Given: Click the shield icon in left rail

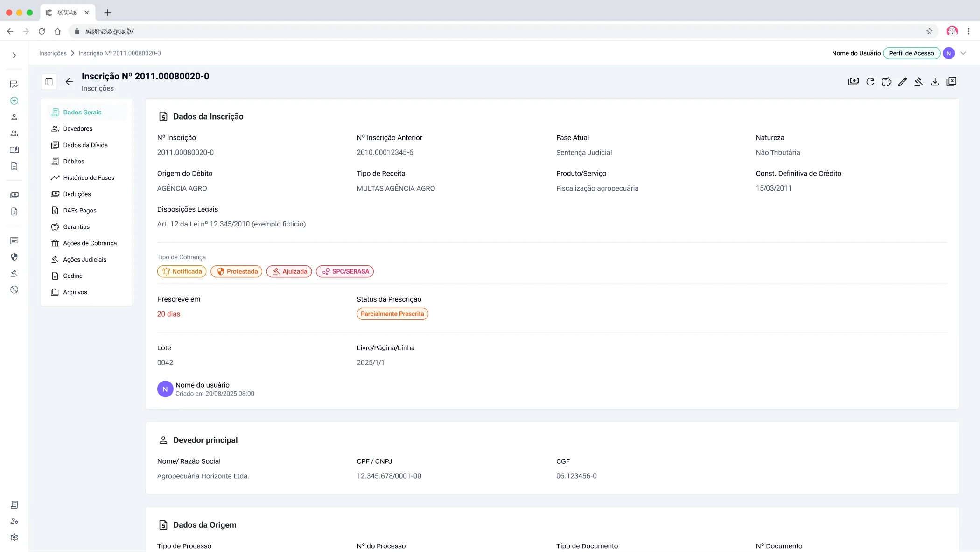Looking at the screenshot, I should click(14, 257).
